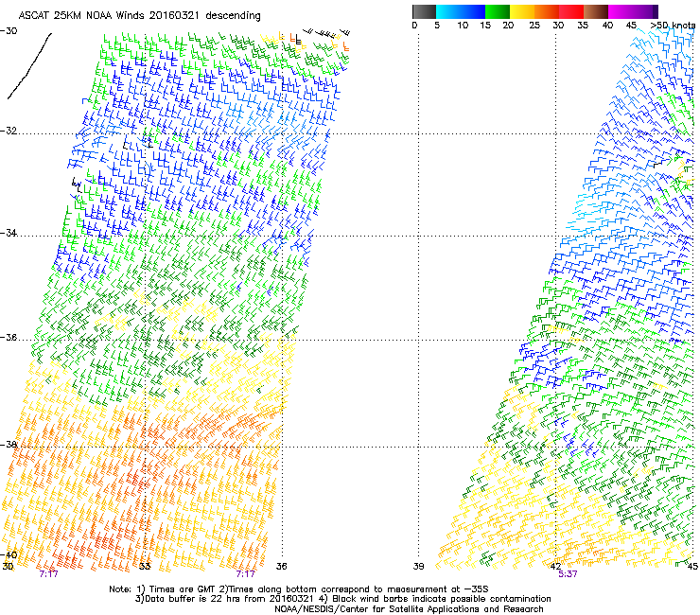
Task: Click the longitude axis label '36'
Action: [x=281, y=567]
